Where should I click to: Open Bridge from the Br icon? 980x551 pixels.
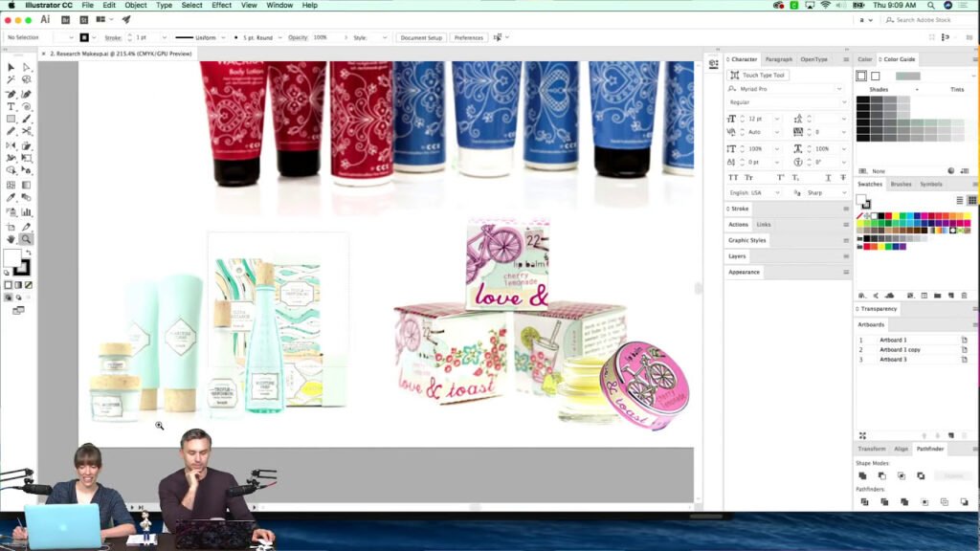(65, 20)
